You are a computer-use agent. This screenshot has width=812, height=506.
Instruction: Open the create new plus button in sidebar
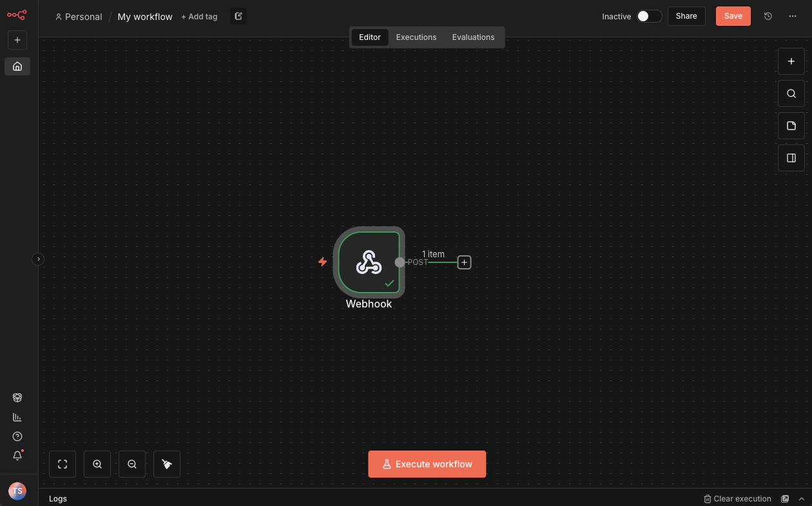click(17, 40)
